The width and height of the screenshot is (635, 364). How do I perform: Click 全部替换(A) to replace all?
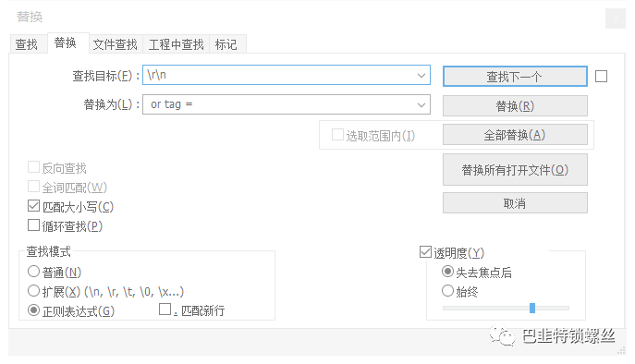pyautogui.click(x=515, y=135)
